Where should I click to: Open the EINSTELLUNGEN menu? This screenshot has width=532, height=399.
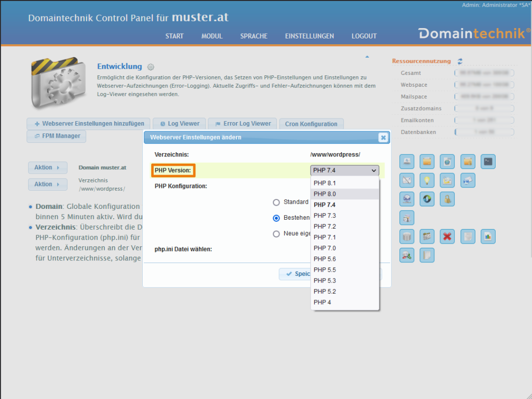click(x=309, y=36)
